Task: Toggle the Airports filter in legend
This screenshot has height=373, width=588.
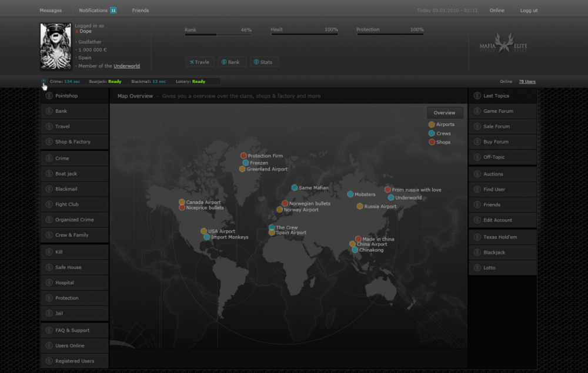Action: (x=432, y=125)
